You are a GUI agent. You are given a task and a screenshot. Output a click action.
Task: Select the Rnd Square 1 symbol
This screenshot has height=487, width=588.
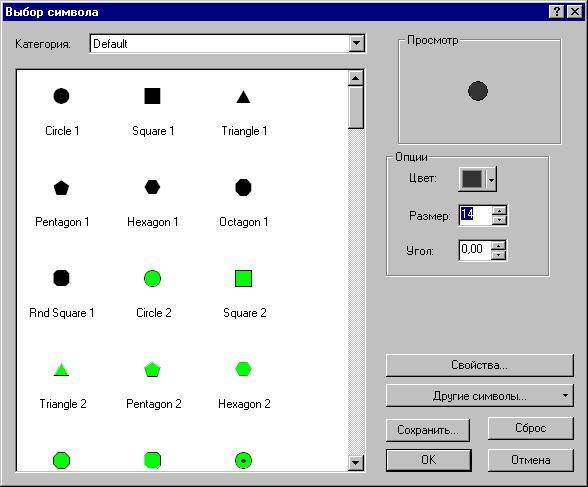(61, 278)
